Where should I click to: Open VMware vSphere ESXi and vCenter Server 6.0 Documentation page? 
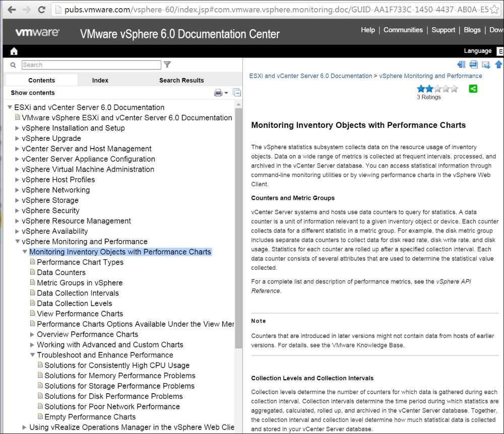pos(127,118)
